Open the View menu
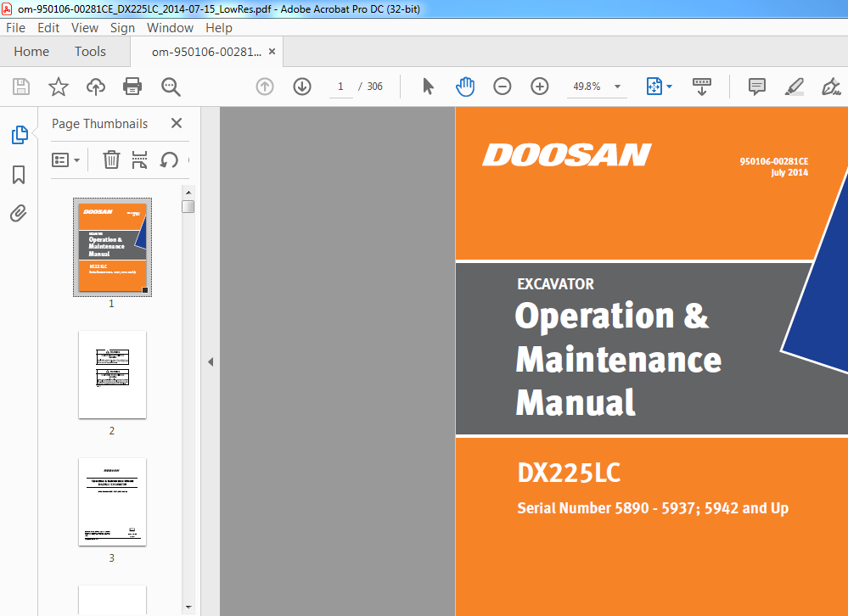The height and width of the screenshot is (616, 848). coord(85,27)
